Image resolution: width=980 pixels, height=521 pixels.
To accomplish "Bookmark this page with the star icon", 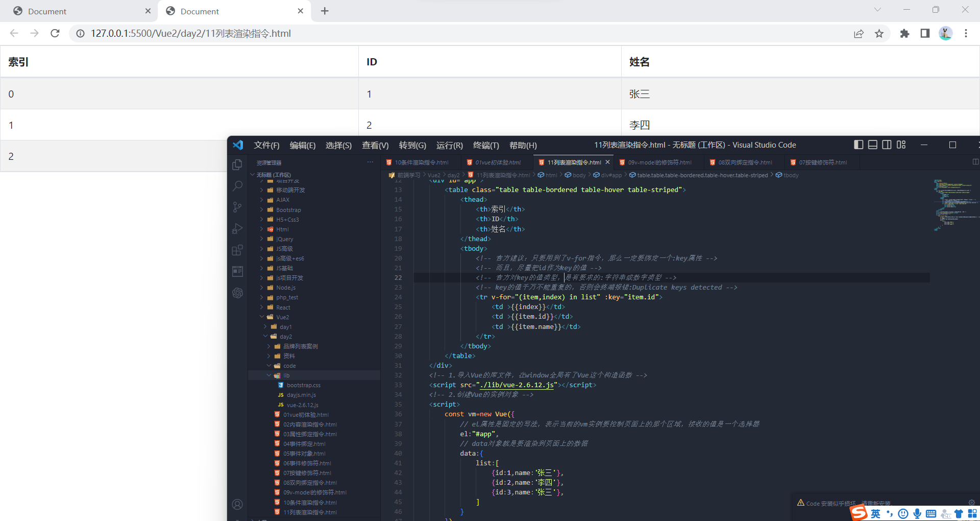I will [x=879, y=34].
